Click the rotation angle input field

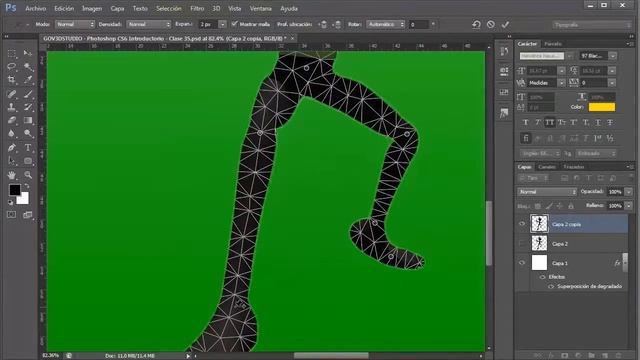(418, 24)
